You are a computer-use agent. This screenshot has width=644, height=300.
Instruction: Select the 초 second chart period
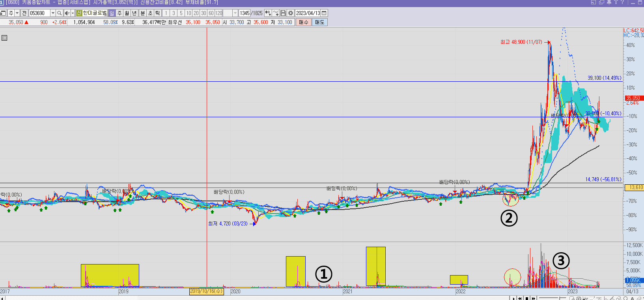150,13
